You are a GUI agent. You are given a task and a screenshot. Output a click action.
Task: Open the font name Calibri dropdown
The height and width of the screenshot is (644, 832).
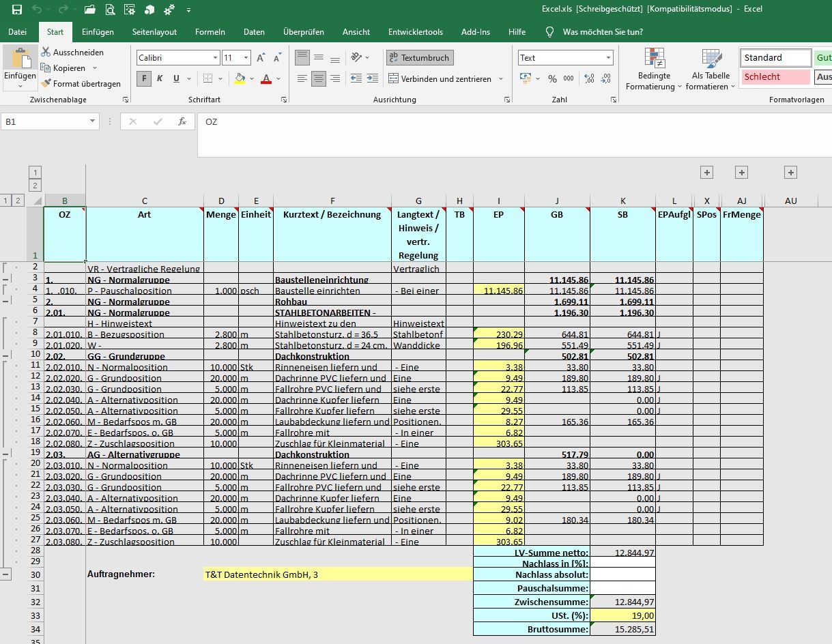point(215,58)
